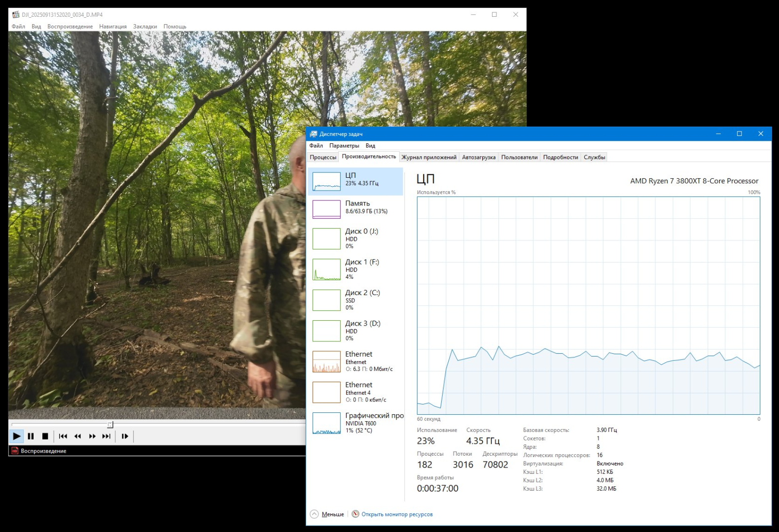Open the Воспроизведение menu in player
Image resolution: width=779 pixels, height=532 pixels.
click(70, 27)
